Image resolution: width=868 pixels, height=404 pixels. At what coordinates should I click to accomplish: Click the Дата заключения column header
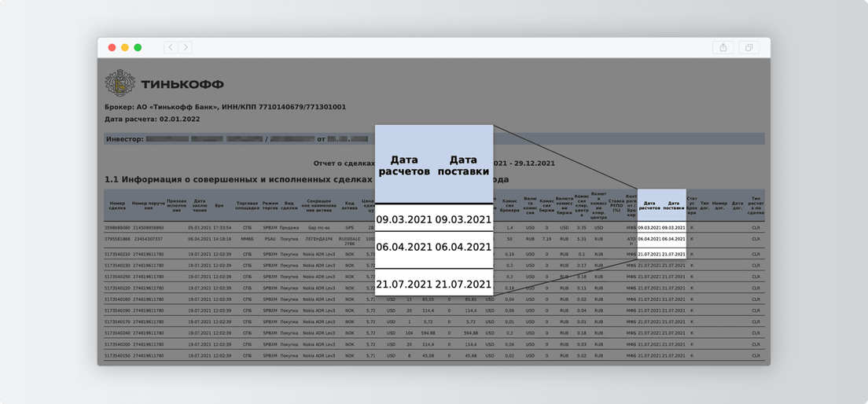point(200,205)
